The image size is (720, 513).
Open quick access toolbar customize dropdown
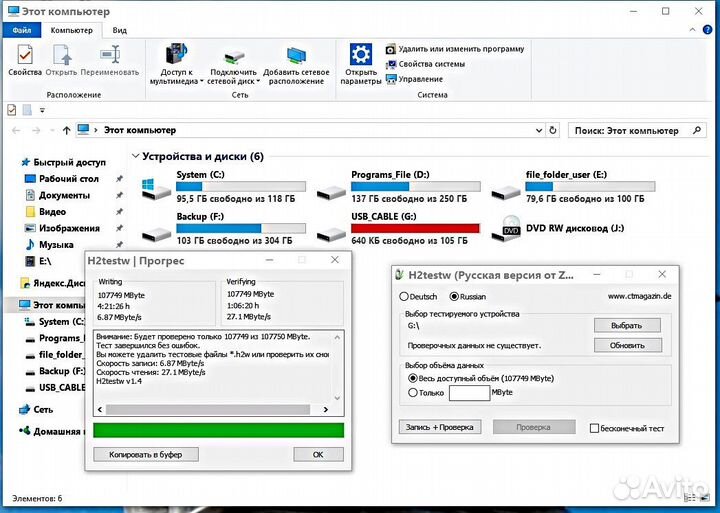[x=42, y=110]
